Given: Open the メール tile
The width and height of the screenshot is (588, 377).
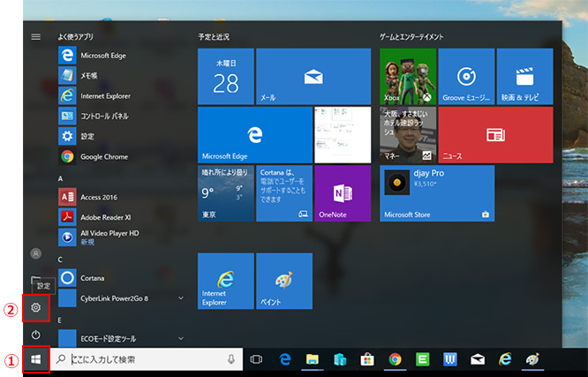Looking at the screenshot, I should (x=313, y=77).
